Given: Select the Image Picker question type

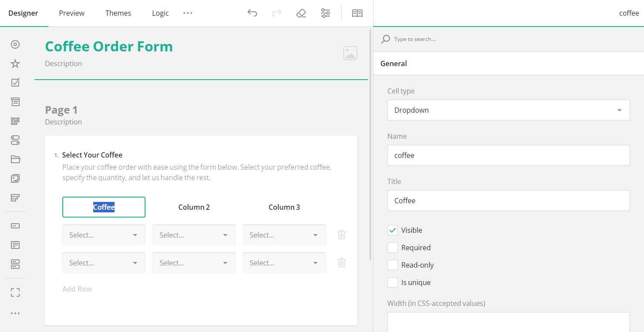Looking at the screenshot, I should pyautogui.click(x=15, y=178).
